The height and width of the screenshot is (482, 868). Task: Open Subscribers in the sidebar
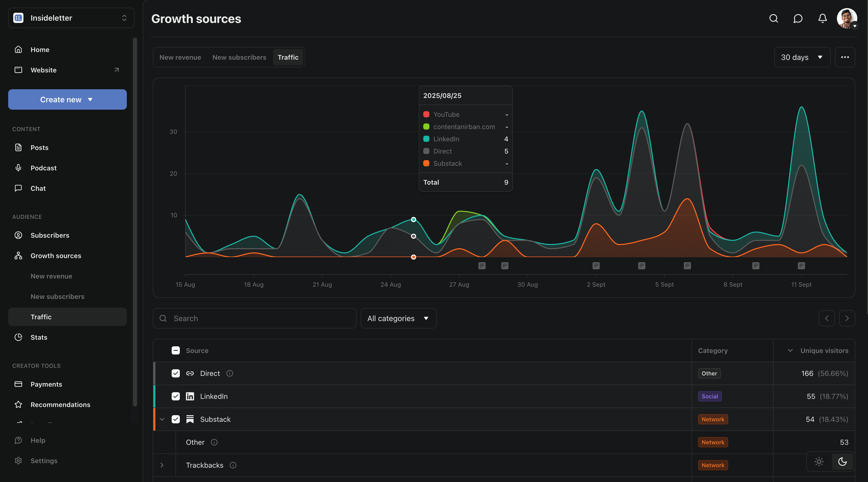tap(50, 235)
